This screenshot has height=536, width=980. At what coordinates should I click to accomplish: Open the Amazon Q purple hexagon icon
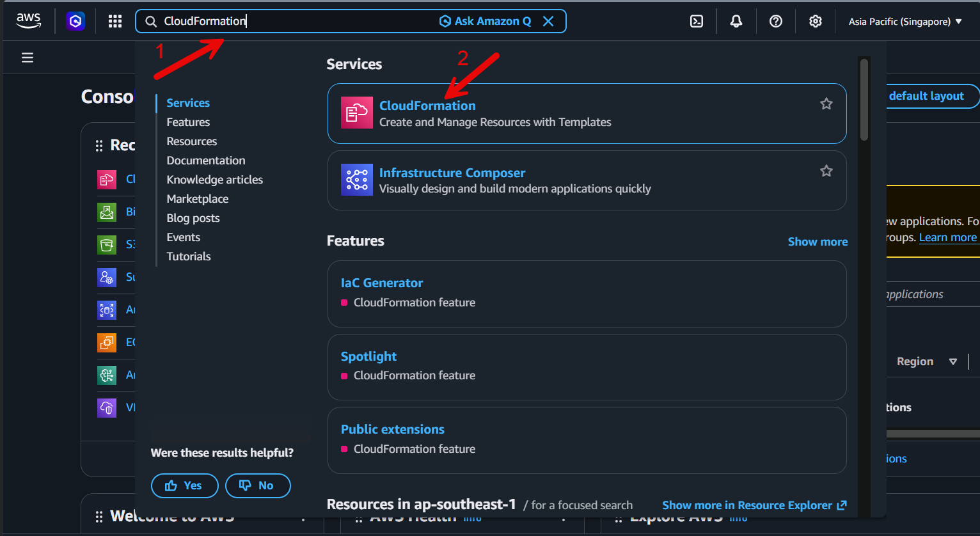click(x=75, y=22)
